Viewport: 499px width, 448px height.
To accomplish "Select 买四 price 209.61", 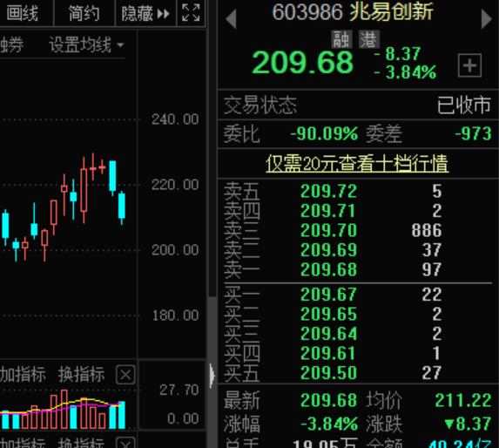I will [x=328, y=354].
